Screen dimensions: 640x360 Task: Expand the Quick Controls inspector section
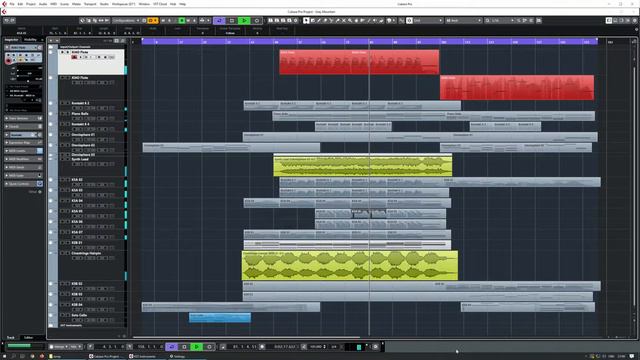[x=23, y=184]
